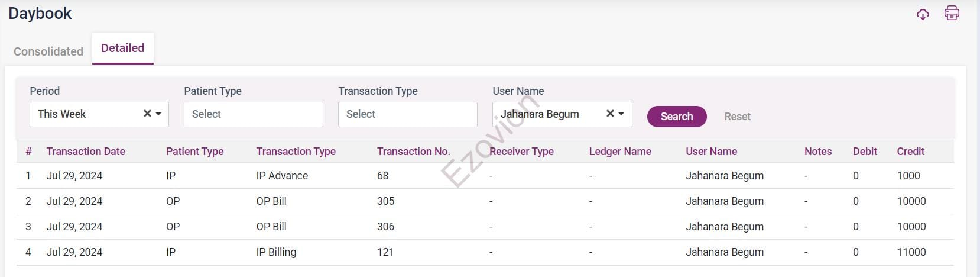980x277 pixels.
Task: Select the Detailed tab
Action: click(122, 48)
